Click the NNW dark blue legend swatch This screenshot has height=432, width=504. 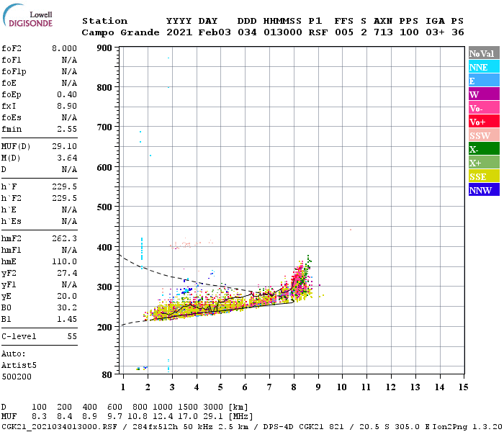[x=484, y=190]
